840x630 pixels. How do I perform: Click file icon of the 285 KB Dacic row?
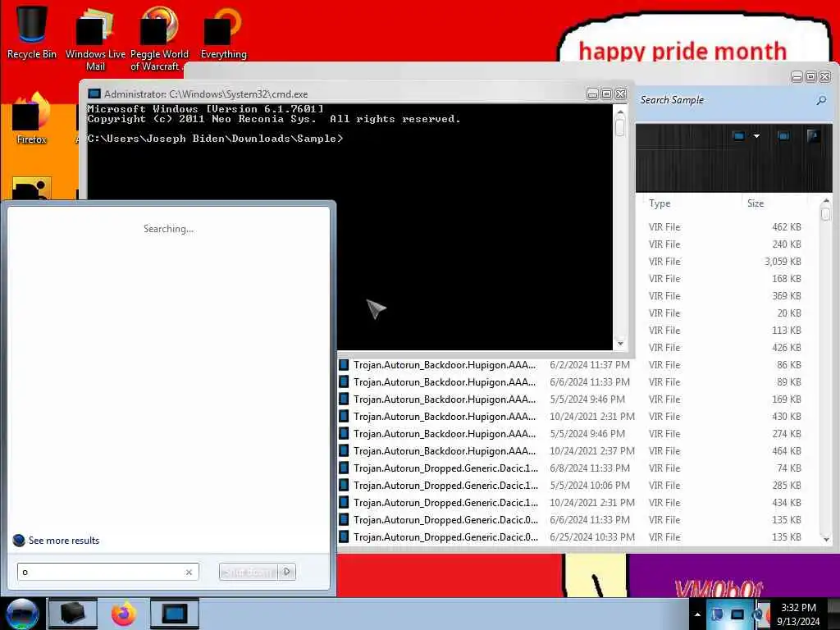[344, 485]
